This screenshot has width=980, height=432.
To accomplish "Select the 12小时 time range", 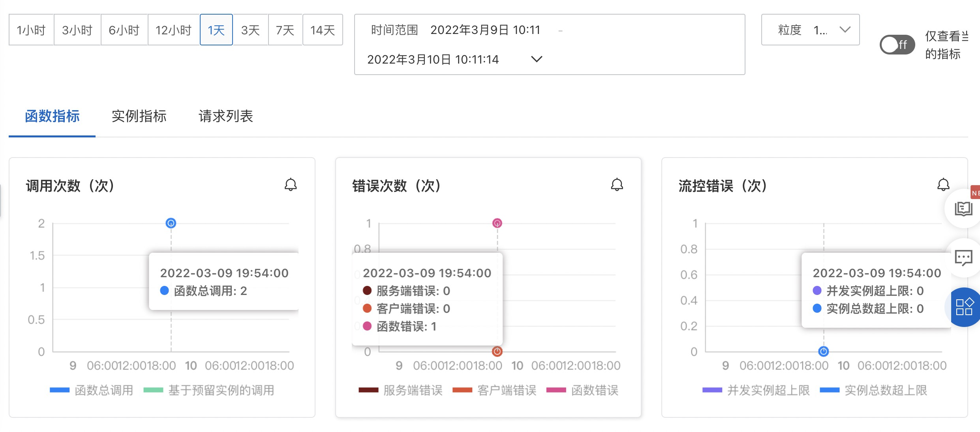I will pos(174,30).
